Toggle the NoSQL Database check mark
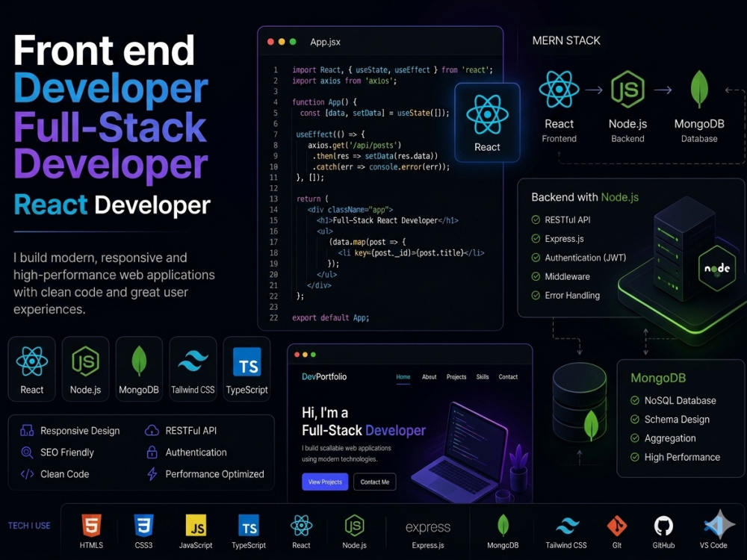Image resolution: width=747 pixels, height=560 pixels. coord(634,400)
